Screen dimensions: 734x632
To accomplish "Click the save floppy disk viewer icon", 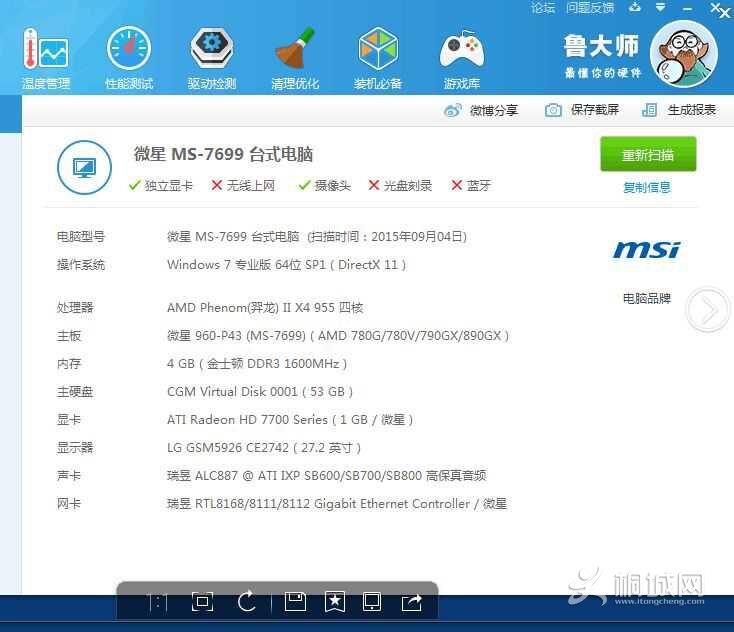I will point(295,602).
